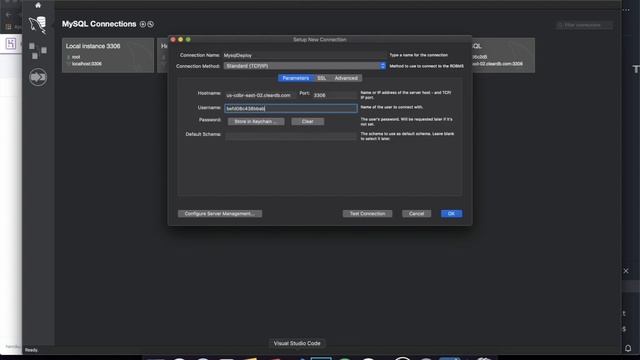Click Store in Keychain button
The width and height of the screenshot is (640, 360).
[x=256, y=122]
